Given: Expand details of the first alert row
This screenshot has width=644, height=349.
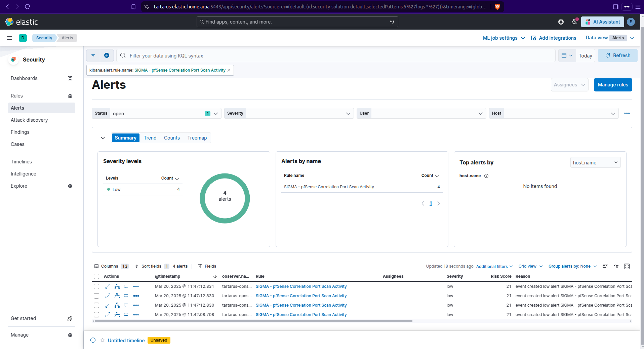Looking at the screenshot, I should (108, 286).
